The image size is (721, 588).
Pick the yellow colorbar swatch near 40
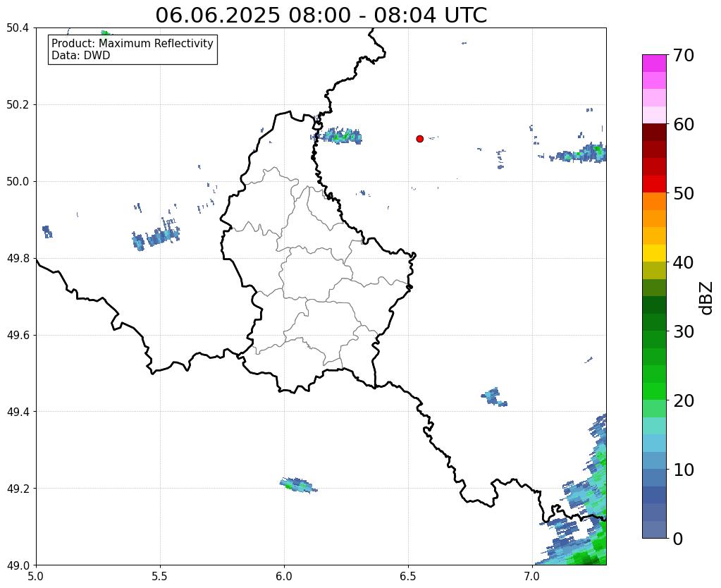(x=654, y=254)
